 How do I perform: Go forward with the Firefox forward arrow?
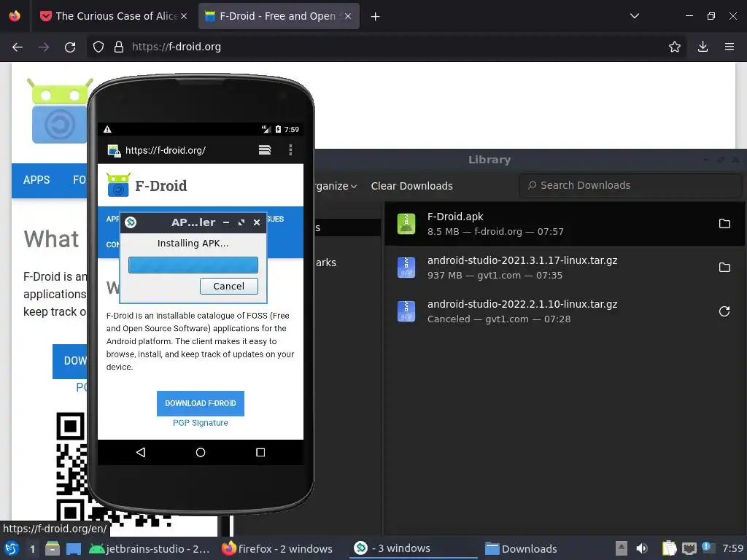[x=44, y=47]
